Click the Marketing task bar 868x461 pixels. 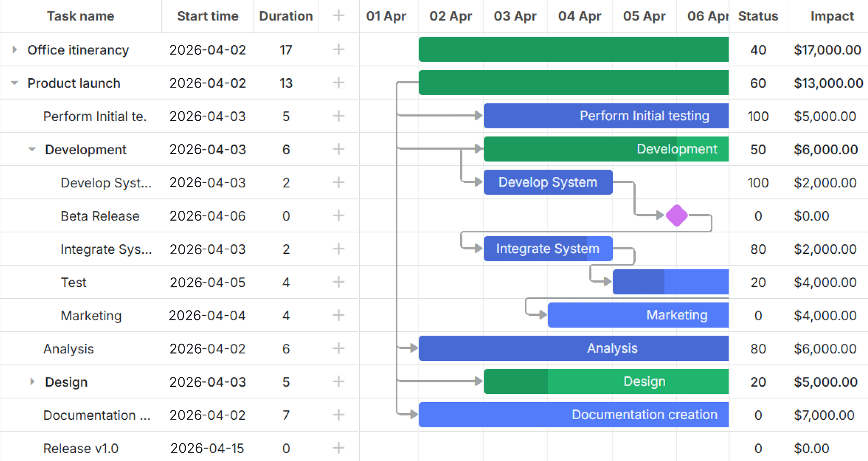tap(638, 315)
